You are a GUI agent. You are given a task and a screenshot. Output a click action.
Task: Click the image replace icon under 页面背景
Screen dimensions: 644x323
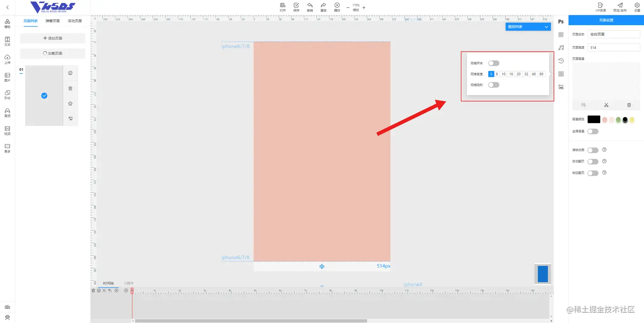584,105
